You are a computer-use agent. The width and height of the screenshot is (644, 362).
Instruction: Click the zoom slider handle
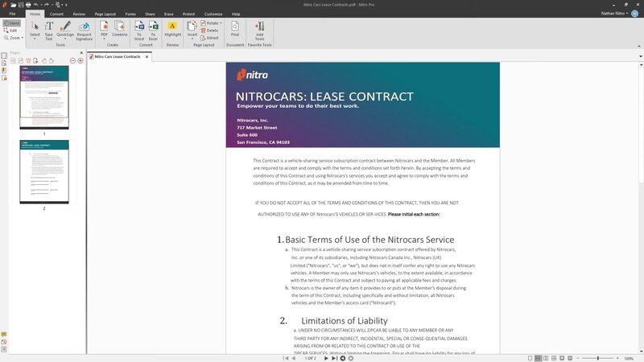598,358
